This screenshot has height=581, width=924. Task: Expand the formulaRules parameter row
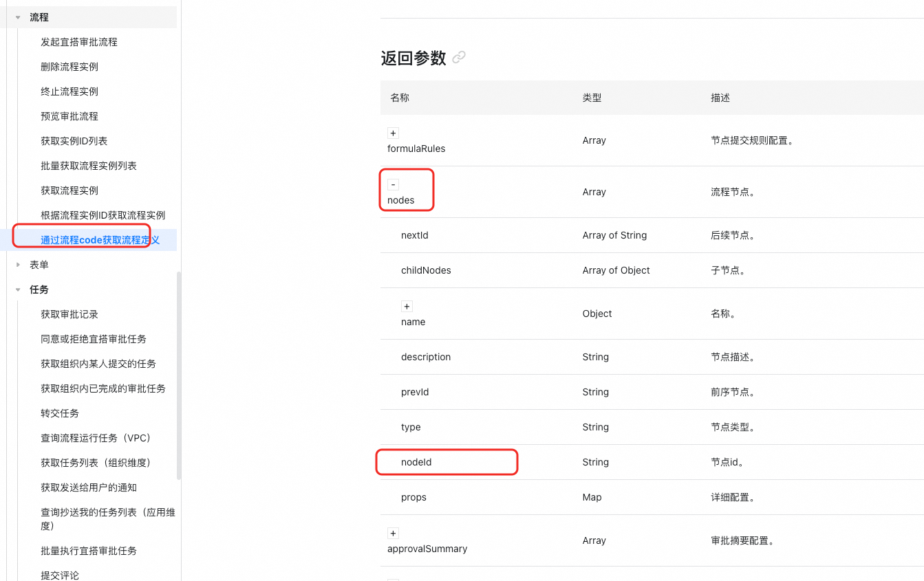click(393, 133)
